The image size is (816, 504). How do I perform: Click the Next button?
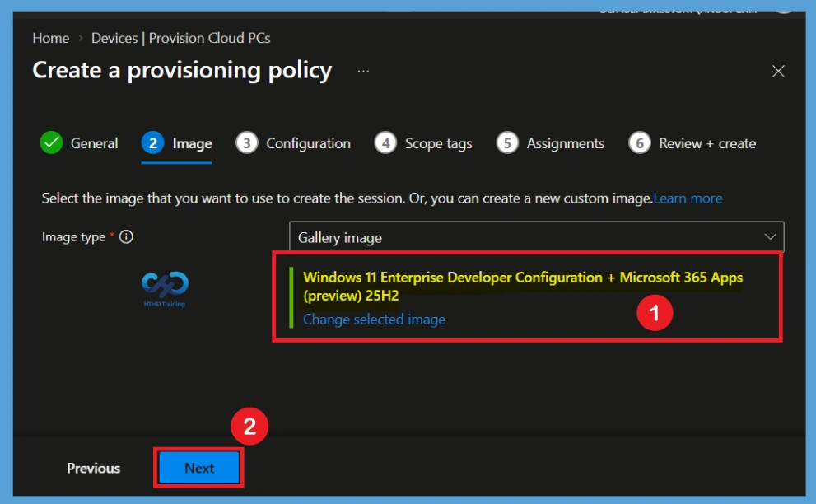pyautogui.click(x=198, y=468)
